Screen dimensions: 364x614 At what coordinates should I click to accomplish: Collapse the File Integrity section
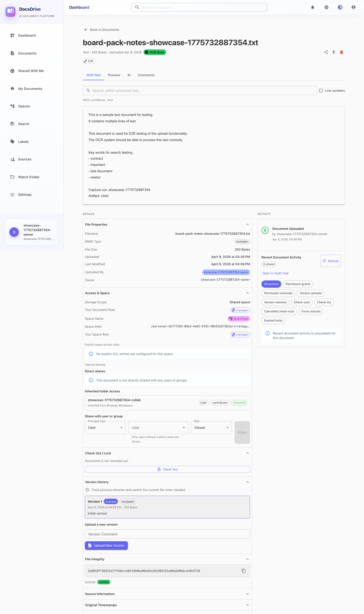[x=248, y=559]
